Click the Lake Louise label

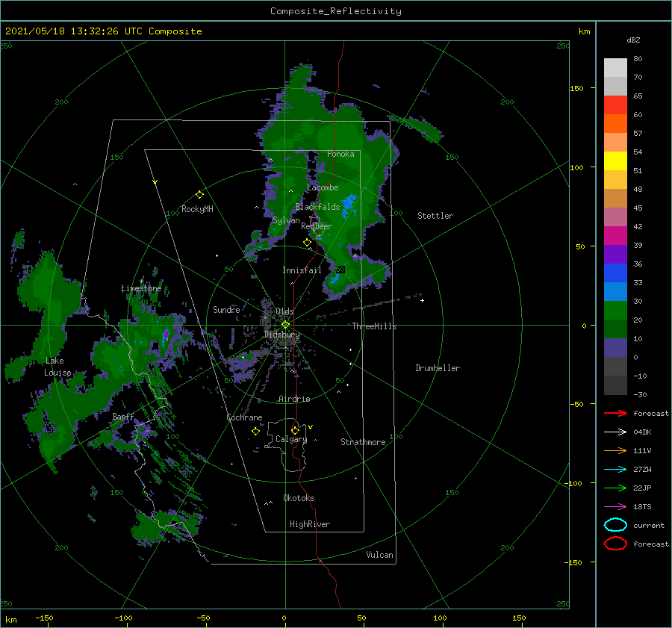(x=57, y=367)
